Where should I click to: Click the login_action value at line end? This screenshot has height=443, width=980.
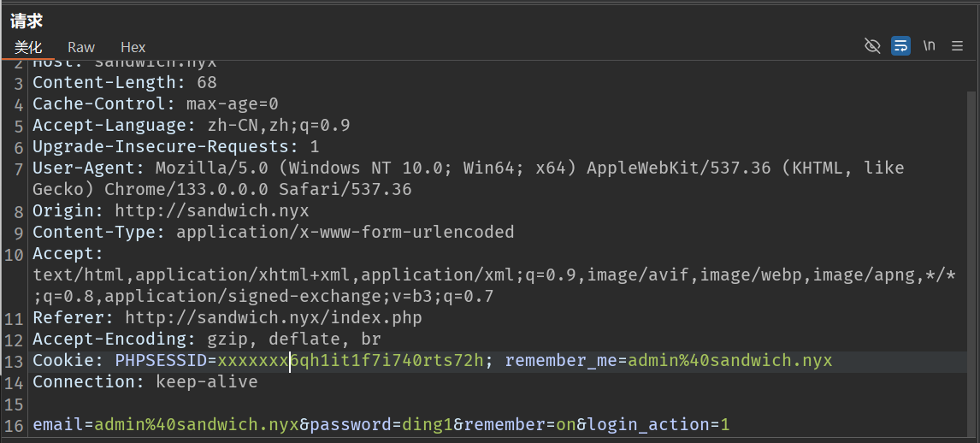[725, 425]
